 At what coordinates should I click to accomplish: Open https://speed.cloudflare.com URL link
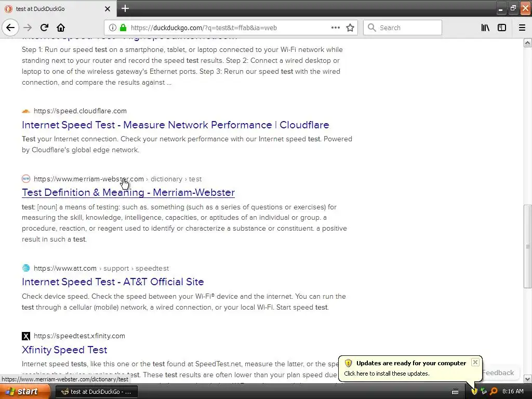point(80,111)
